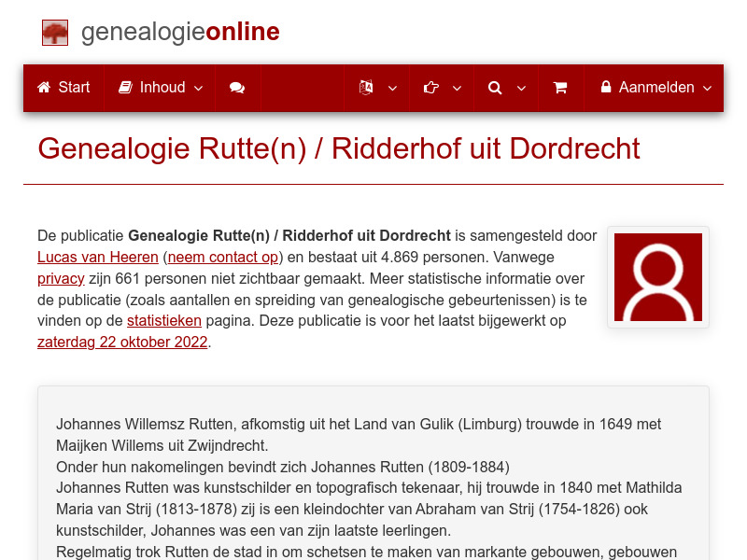Select the Start menu item
The width and height of the screenshot is (747, 560).
point(63,87)
